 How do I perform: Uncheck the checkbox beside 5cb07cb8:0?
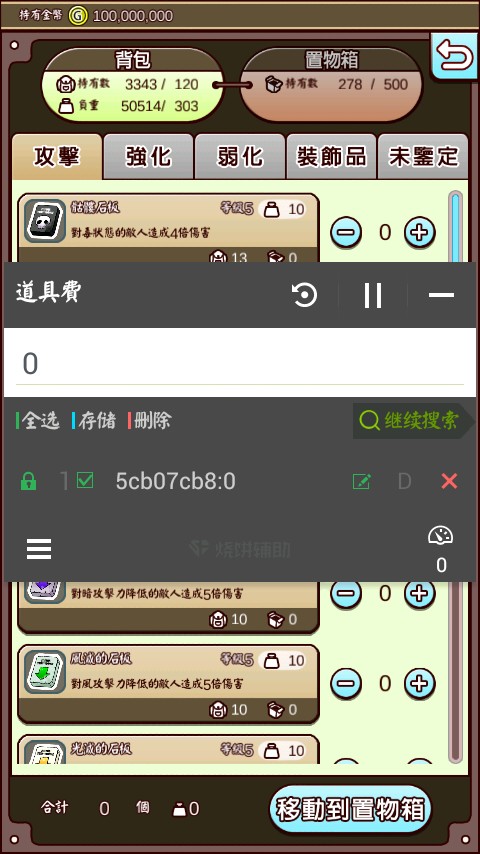click(x=84, y=480)
